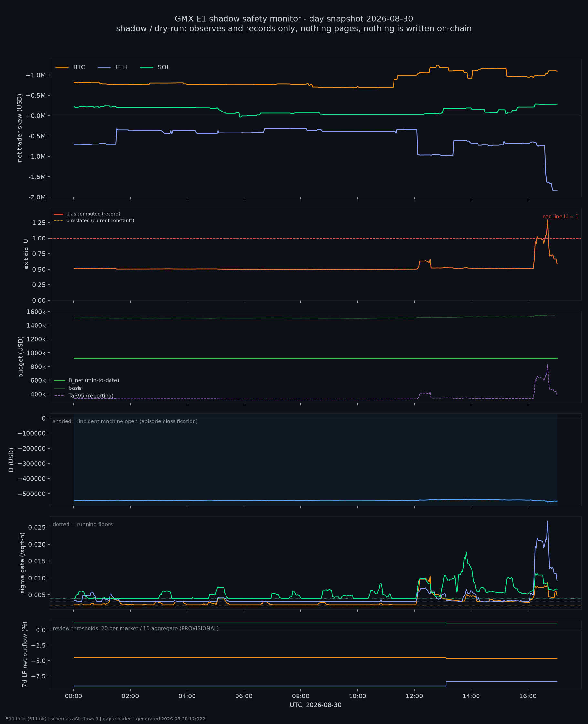Click the '0.75' exit dial tick
588x724 pixels.
39,254
